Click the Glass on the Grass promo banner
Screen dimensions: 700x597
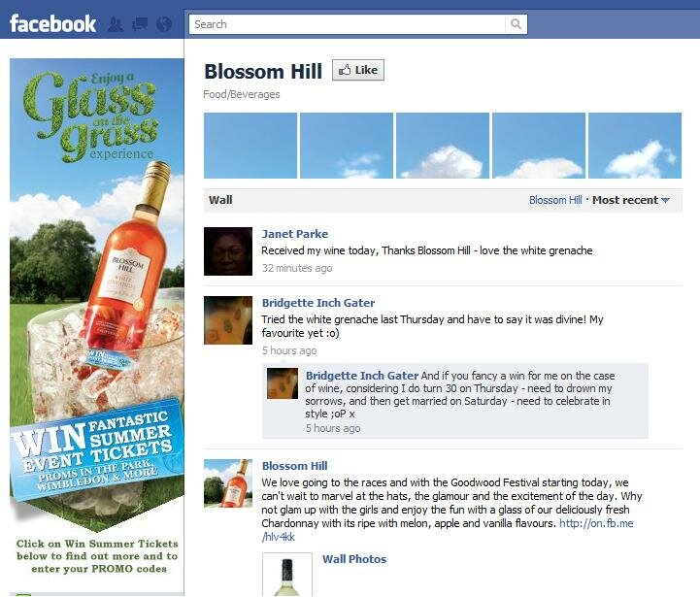[x=96, y=295]
